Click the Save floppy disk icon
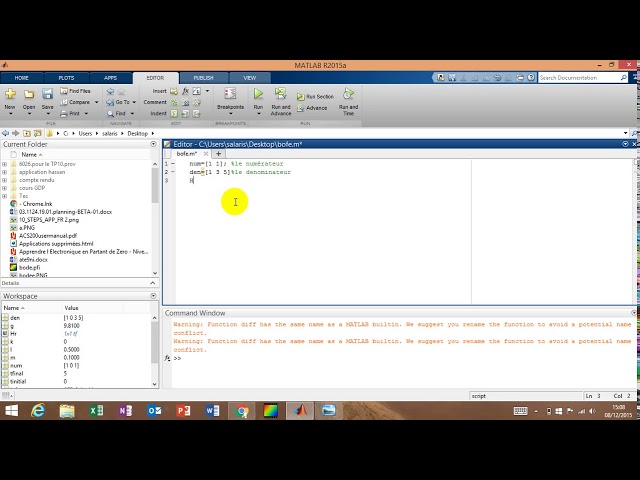Image resolution: width=640 pixels, height=480 pixels. click(x=47, y=94)
